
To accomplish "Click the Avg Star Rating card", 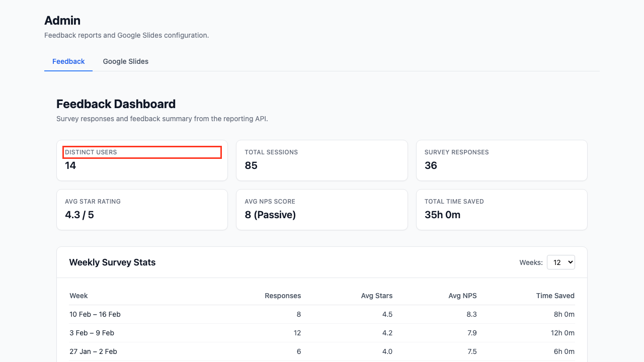I will (x=142, y=209).
